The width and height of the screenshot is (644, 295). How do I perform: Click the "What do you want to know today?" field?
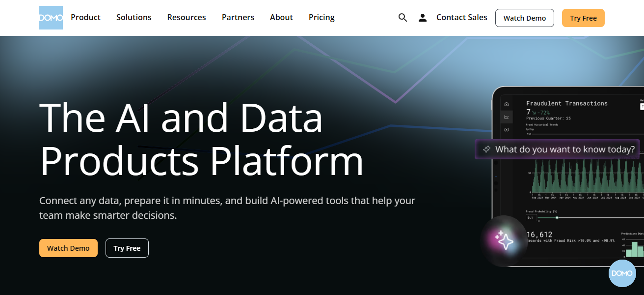564,149
